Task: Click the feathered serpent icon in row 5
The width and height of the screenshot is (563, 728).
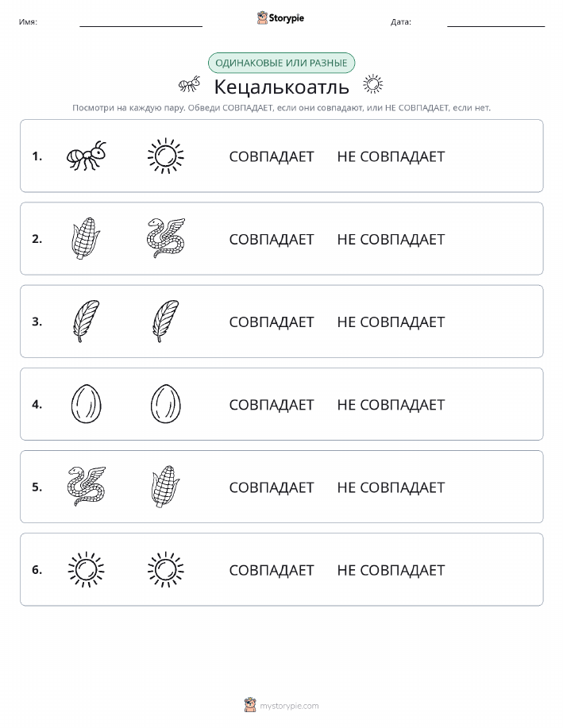Action: (x=87, y=486)
